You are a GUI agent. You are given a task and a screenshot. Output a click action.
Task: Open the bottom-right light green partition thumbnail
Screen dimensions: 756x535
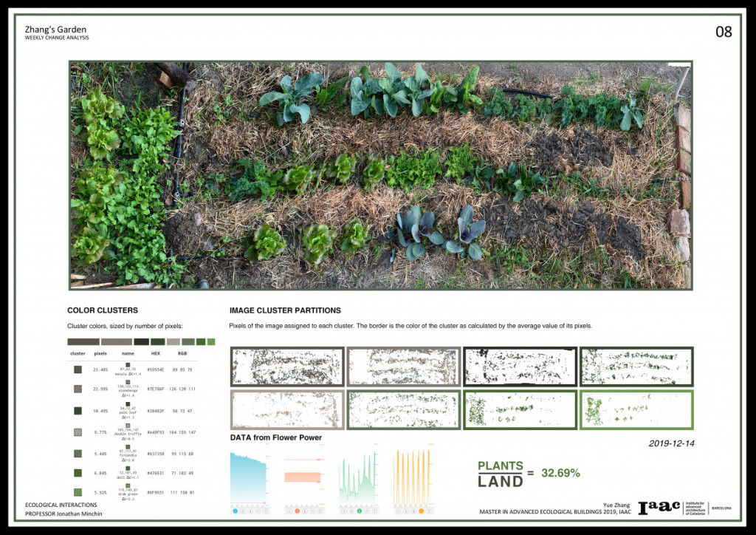point(636,410)
